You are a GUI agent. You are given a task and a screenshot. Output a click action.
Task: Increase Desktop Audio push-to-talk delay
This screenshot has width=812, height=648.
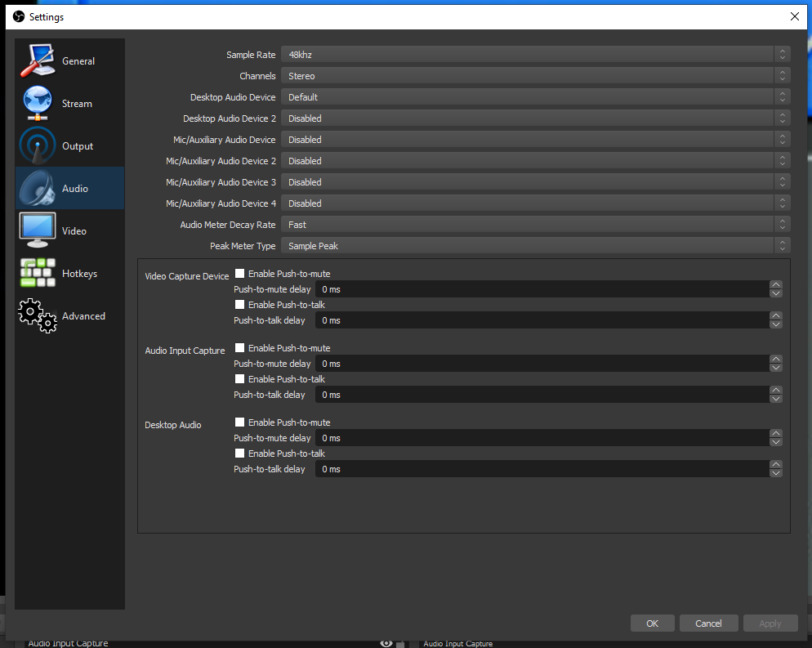coord(775,465)
